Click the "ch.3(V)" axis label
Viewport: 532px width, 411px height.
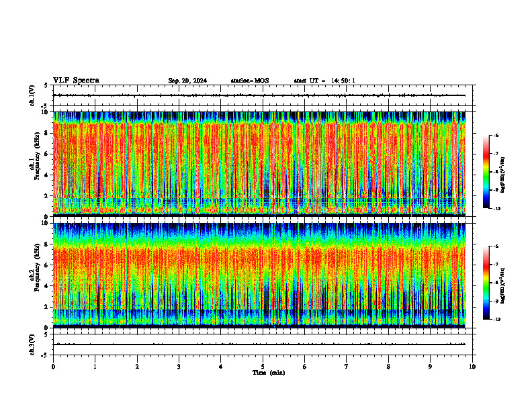point(32,345)
